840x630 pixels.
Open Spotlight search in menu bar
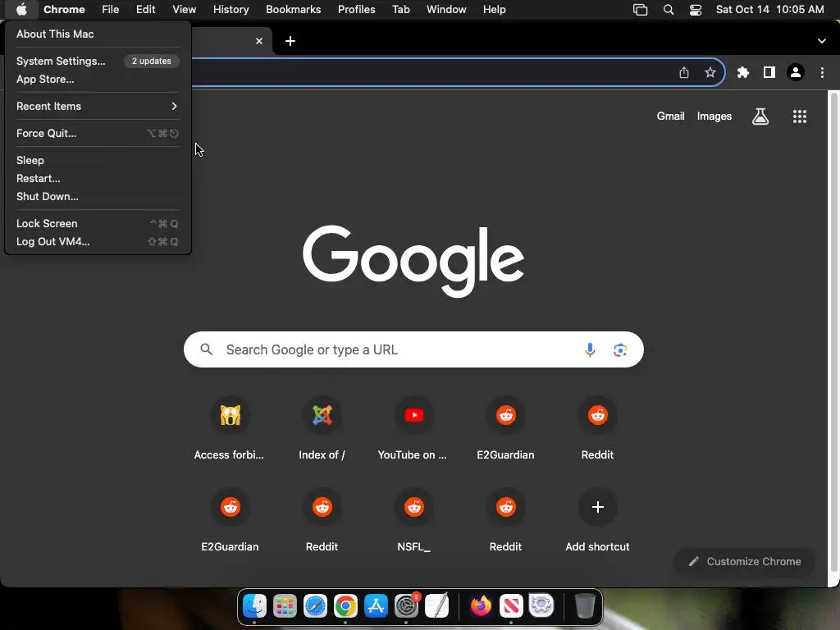coord(668,10)
